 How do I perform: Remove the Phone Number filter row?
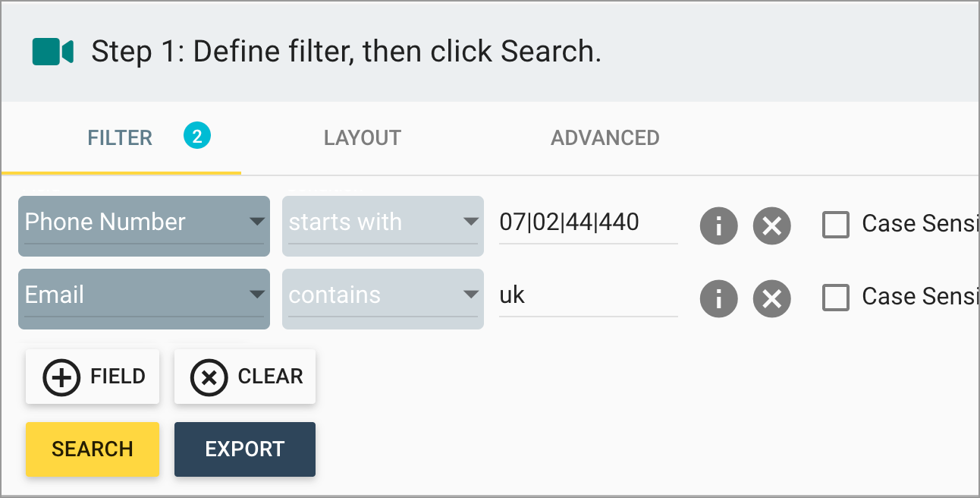(771, 225)
